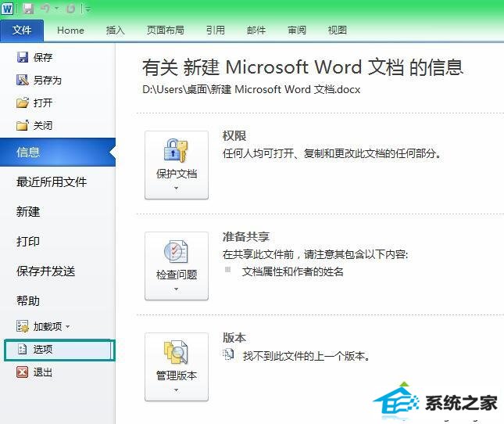Expand the 保护文档 dropdown arrow
Screen dimensions: 504x424
pos(176,189)
